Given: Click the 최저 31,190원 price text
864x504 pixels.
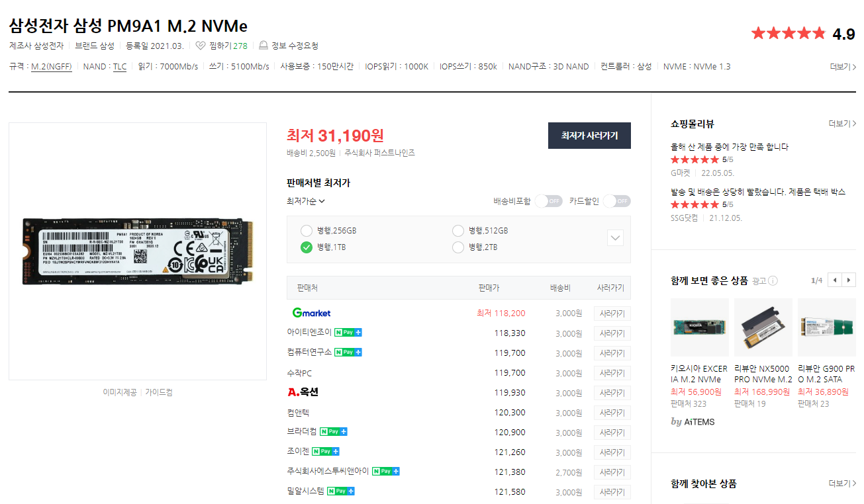Looking at the screenshot, I should point(335,136).
